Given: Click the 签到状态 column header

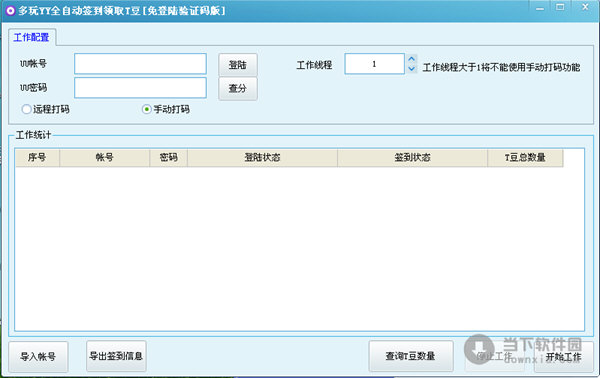Looking at the screenshot, I should [x=412, y=157].
